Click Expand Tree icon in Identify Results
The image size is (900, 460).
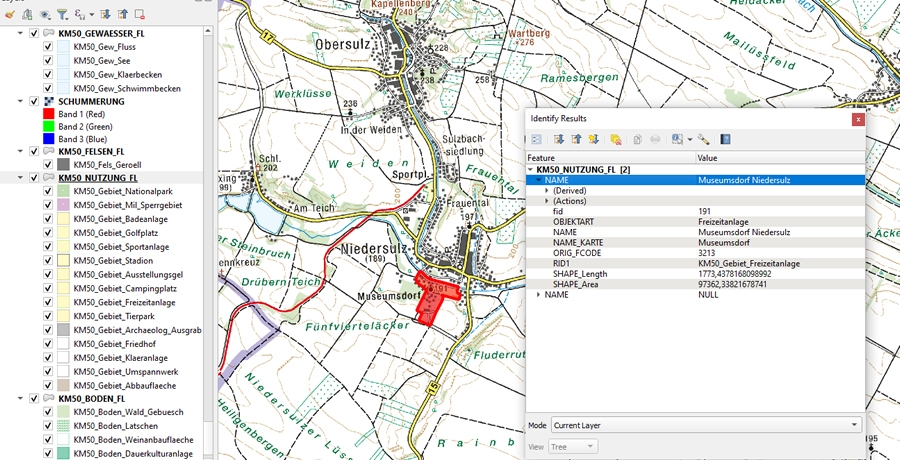(x=558, y=140)
